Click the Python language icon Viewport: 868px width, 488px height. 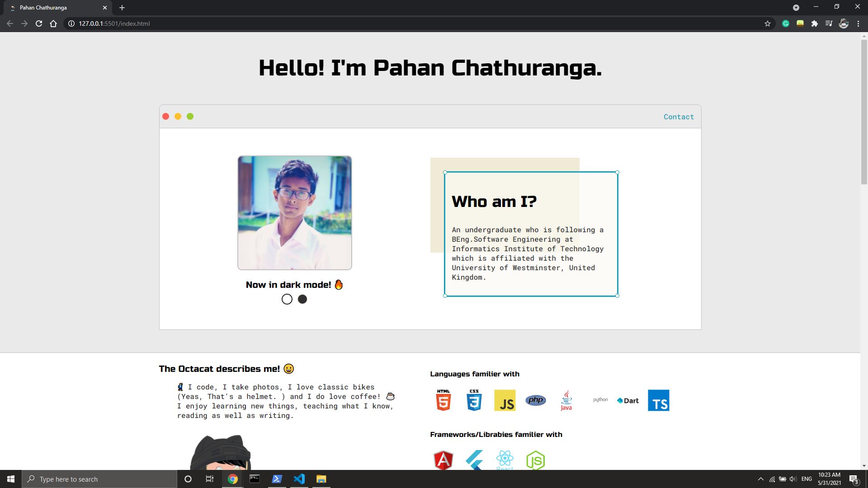pos(599,400)
